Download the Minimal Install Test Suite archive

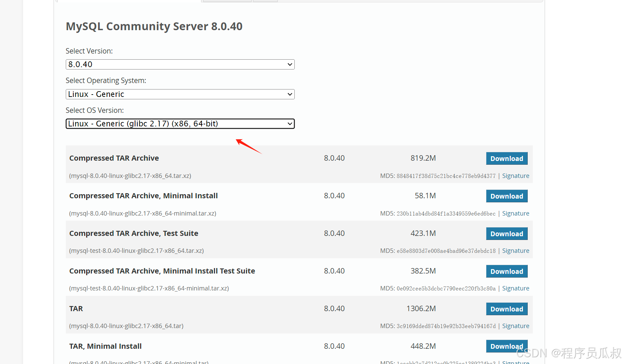(x=506, y=271)
